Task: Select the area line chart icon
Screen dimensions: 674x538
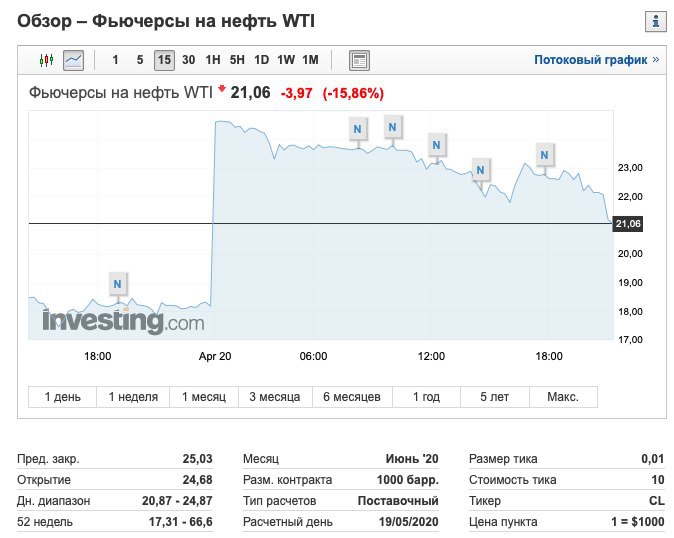Action: [73, 60]
